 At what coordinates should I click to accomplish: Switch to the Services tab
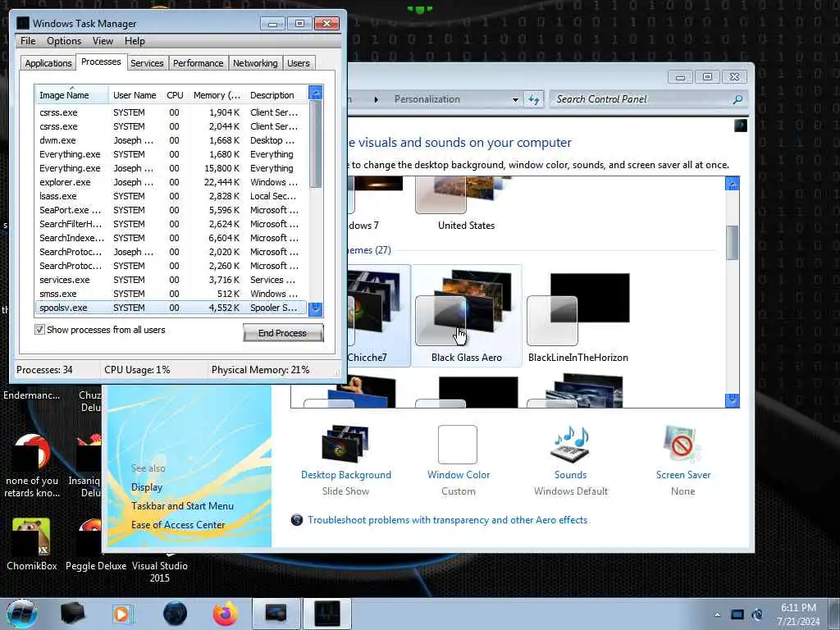(x=147, y=63)
